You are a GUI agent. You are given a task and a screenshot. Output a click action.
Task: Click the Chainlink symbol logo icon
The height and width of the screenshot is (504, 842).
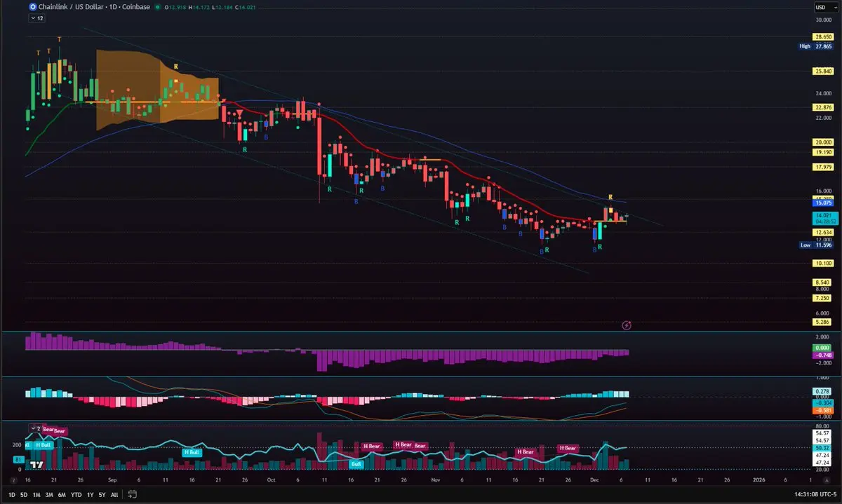click(x=32, y=8)
